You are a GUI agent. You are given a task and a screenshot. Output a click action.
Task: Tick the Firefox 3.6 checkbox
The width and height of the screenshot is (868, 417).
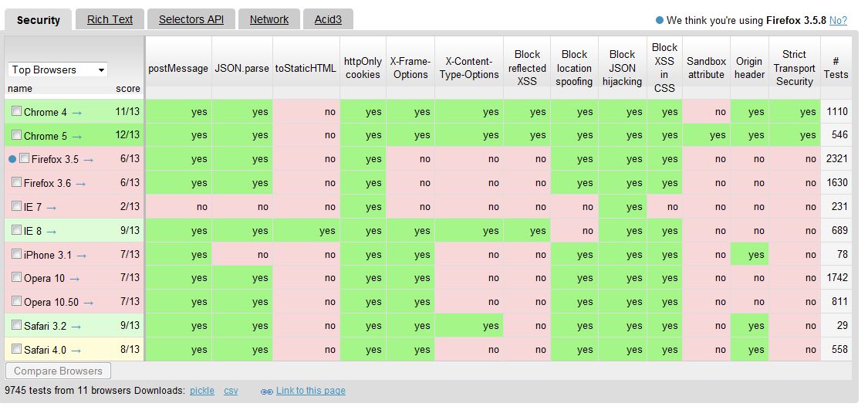pos(17,182)
